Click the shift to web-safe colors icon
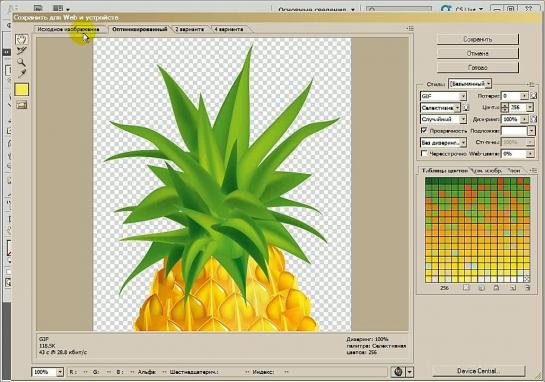The image size is (545, 382). tap(481, 288)
